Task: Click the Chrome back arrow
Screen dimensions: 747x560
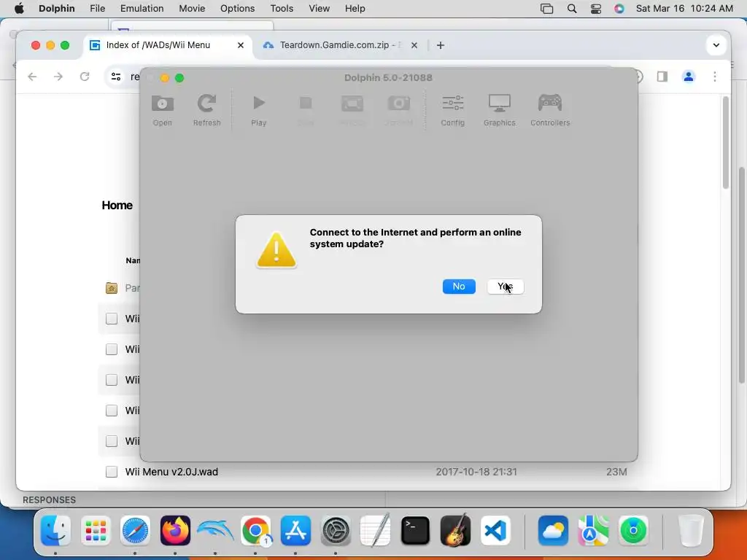Action: (32, 77)
